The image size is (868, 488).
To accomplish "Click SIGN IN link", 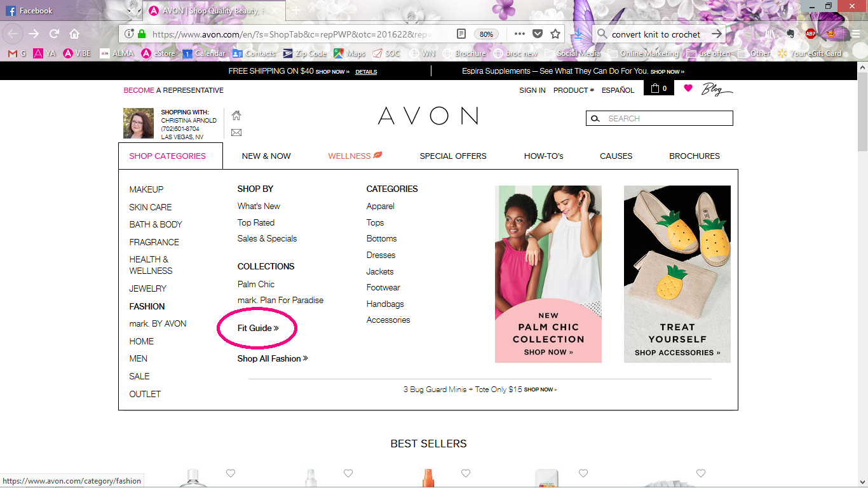I will [532, 90].
